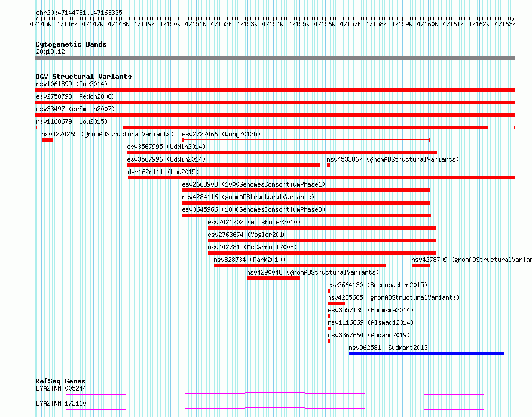Viewport: 532px width, 417px height.
Task: Click the red nsv4290048 bar
Action: (x=273, y=278)
